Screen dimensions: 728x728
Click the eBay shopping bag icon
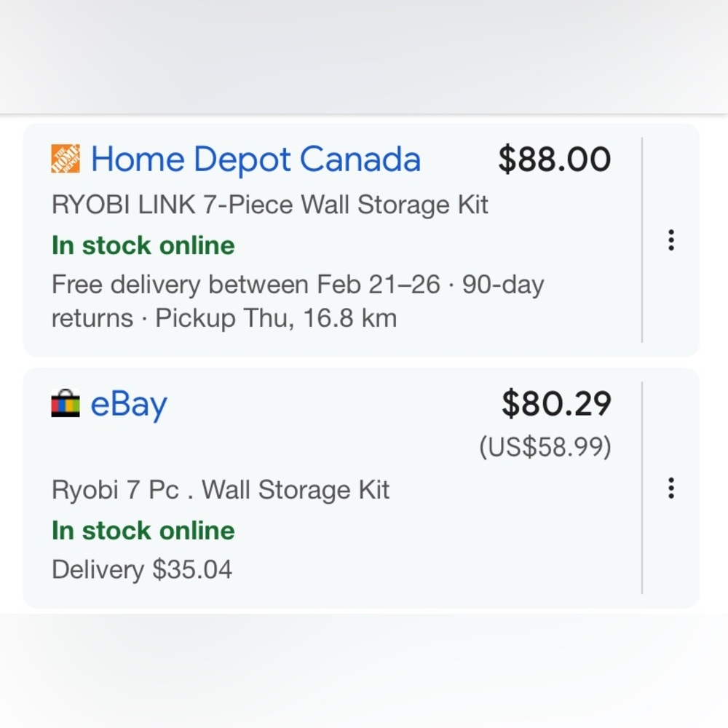click(x=66, y=403)
